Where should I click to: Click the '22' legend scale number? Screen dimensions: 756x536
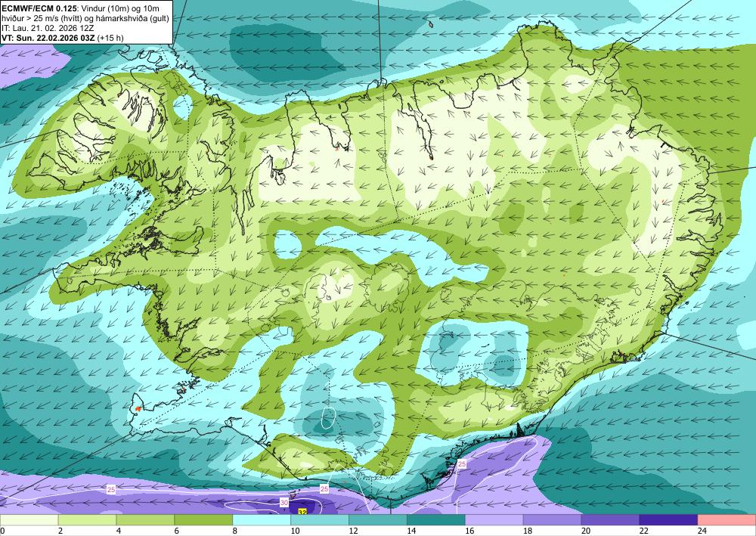click(x=643, y=531)
